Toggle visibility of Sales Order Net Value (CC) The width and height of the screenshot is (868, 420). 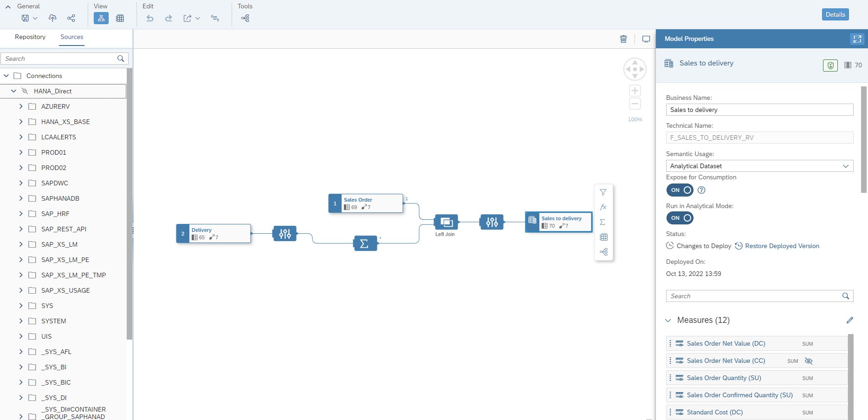(809, 361)
